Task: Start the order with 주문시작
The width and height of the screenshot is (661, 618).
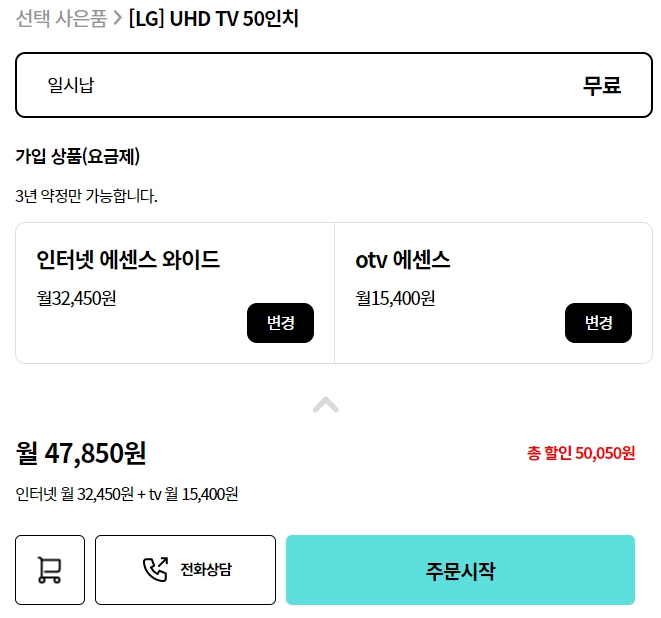Action: pyautogui.click(x=460, y=570)
